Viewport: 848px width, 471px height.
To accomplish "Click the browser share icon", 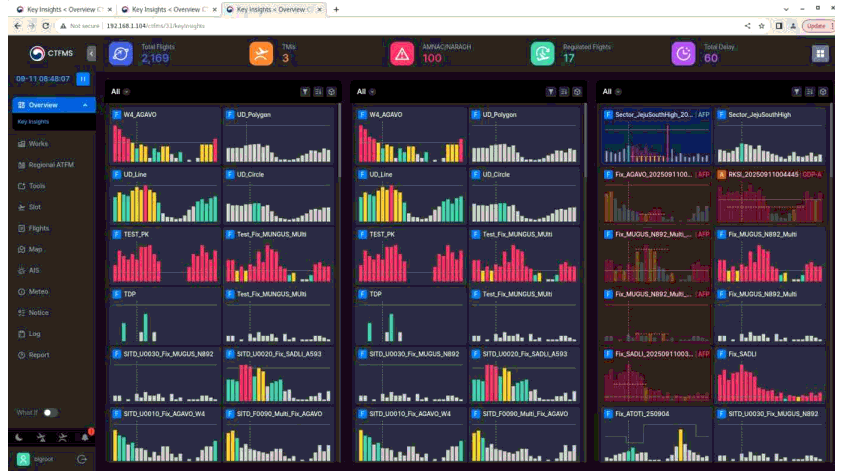I will coord(747,26).
